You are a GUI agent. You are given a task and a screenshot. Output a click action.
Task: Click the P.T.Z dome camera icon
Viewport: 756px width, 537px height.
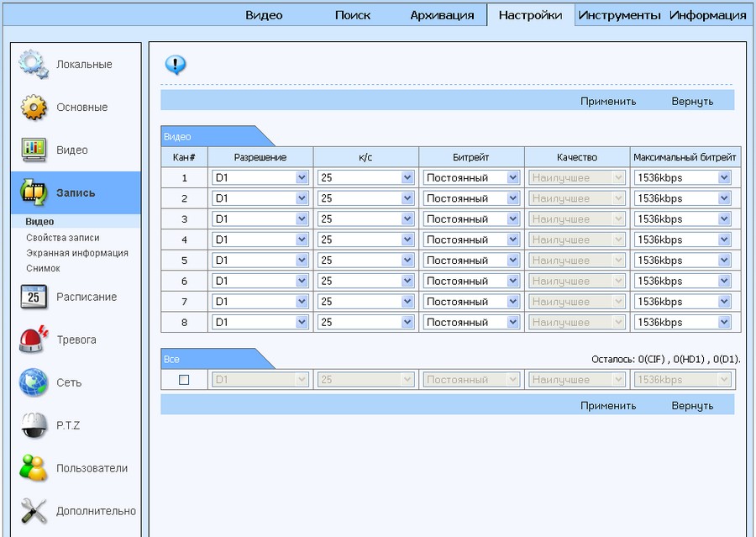pos(34,425)
